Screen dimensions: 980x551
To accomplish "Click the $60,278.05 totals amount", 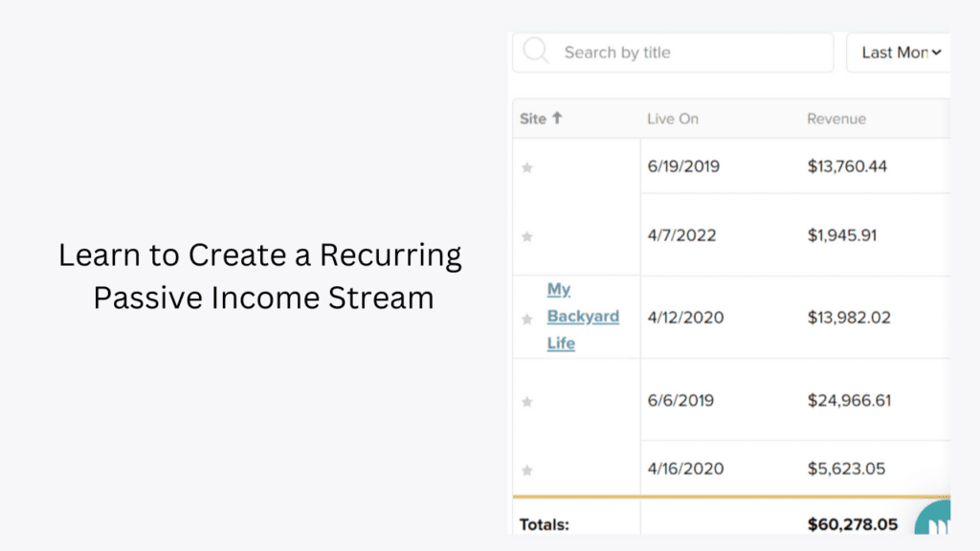I will [853, 524].
